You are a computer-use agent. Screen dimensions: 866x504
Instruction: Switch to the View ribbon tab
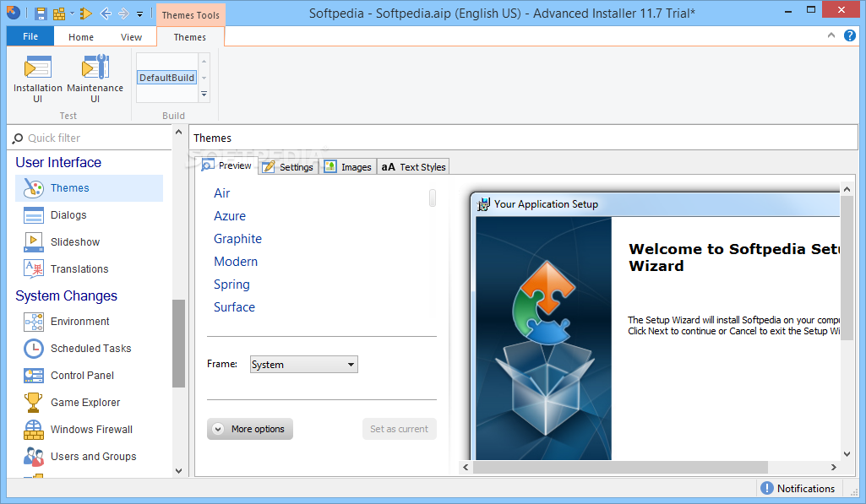(131, 37)
